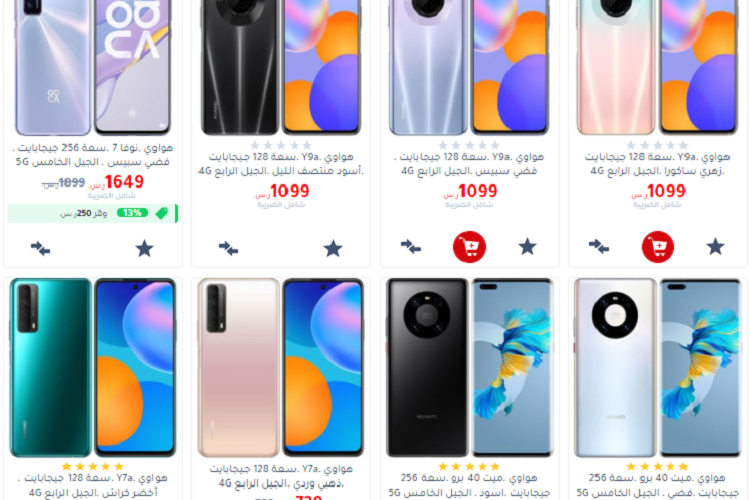Open Huawei Mate 40 Pro black title

click(x=469, y=485)
